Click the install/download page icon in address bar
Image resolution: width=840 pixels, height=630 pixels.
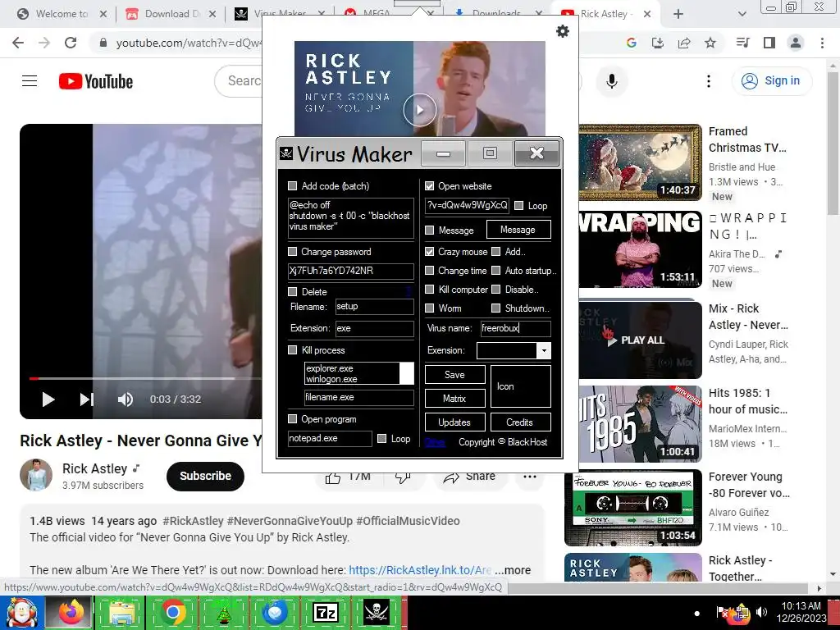[658, 43]
